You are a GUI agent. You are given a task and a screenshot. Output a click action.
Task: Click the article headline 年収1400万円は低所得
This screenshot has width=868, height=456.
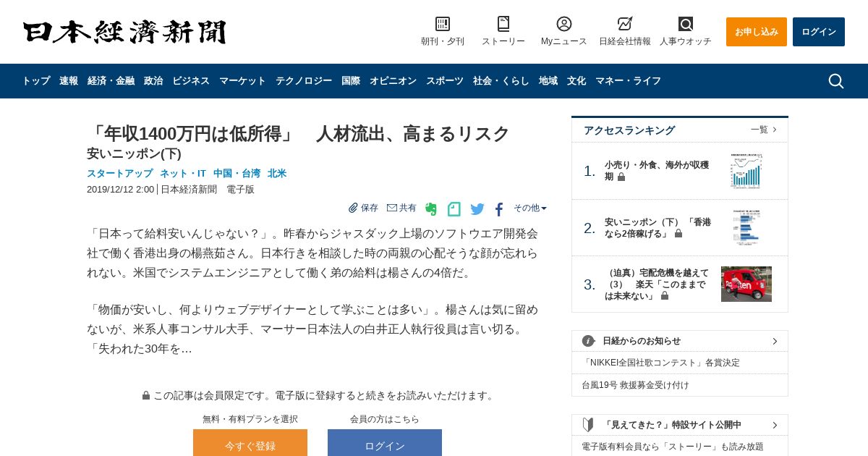299,134
